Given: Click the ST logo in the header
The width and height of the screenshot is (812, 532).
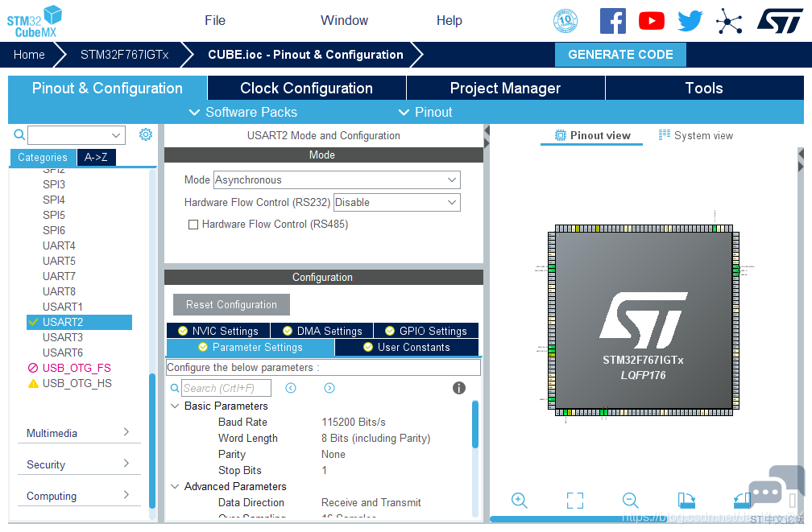Looking at the screenshot, I should tap(780, 21).
